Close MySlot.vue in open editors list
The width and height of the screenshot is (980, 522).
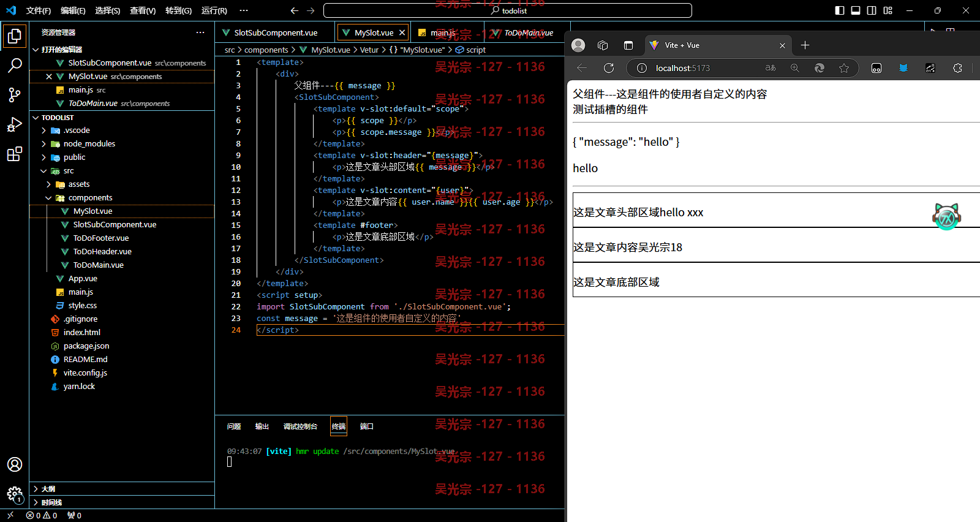pos(49,77)
